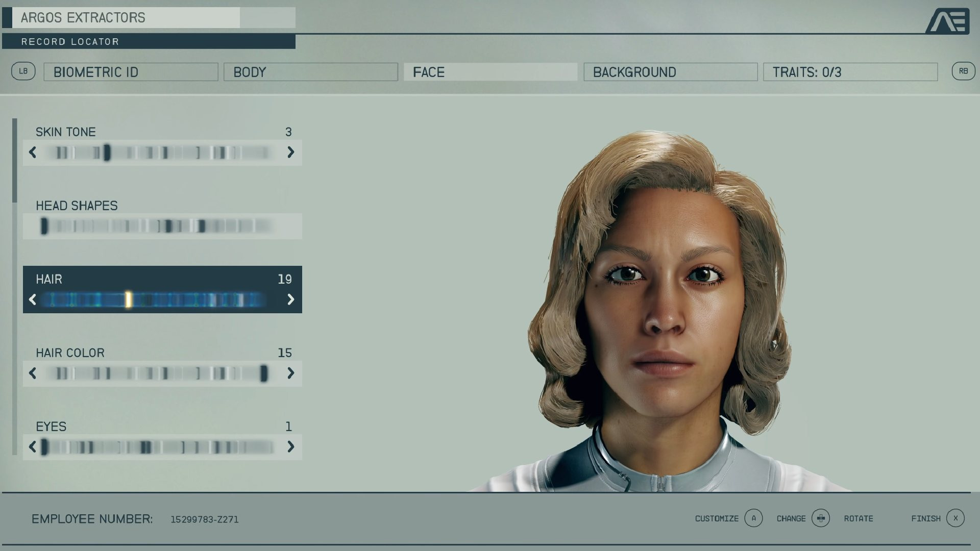This screenshot has width=980, height=551.
Task: Click the right arrow on Hair Color
Action: click(x=291, y=373)
